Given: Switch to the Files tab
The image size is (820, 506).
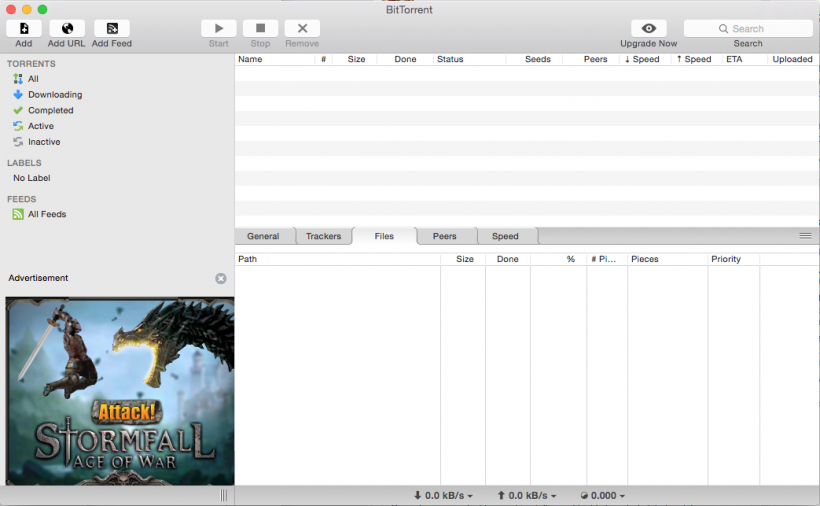Looking at the screenshot, I should click(x=384, y=236).
